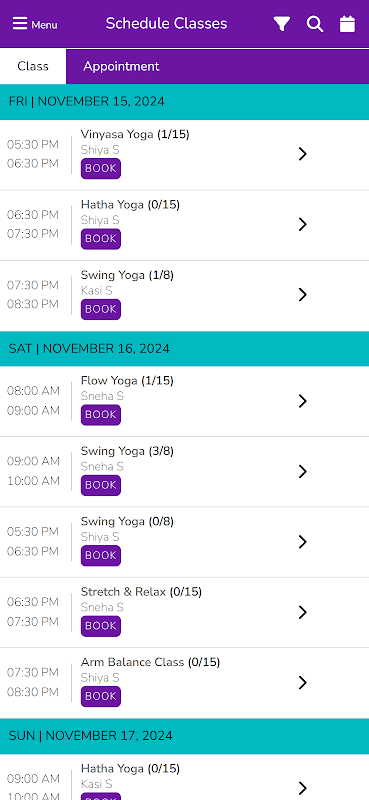Tap the search magnifier icon
369x800 pixels.
coord(315,24)
